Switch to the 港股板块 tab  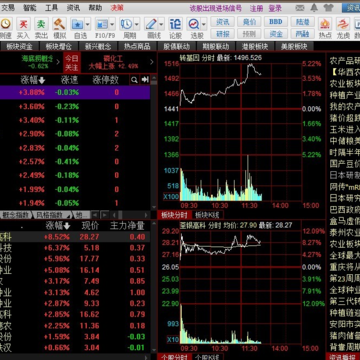tap(255, 46)
